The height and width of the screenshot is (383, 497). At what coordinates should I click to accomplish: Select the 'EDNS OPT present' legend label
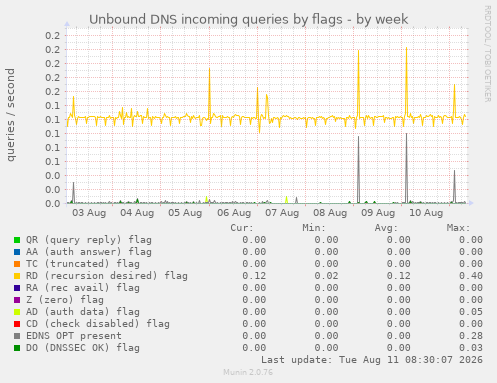(x=74, y=336)
